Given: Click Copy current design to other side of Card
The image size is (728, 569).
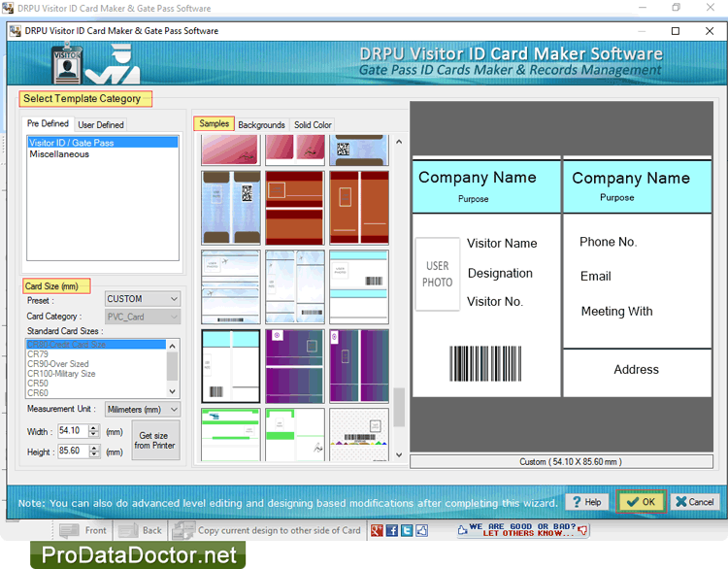Looking at the screenshot, I should tap(267, 530).
